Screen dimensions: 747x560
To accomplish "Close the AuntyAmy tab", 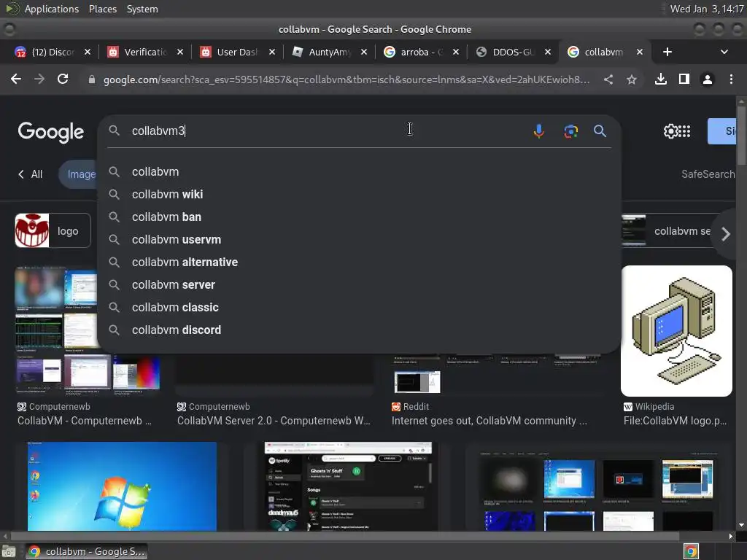I will [x=364, y=52].
